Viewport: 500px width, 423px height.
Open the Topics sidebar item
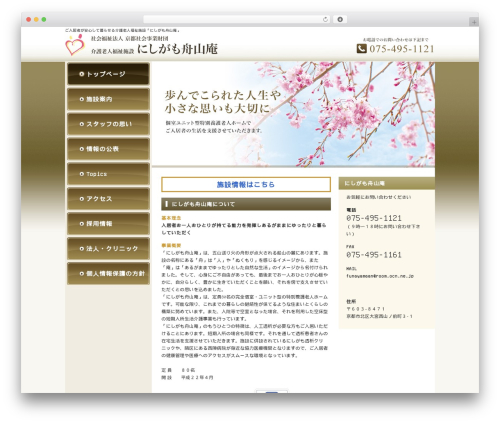pos(108,174)
